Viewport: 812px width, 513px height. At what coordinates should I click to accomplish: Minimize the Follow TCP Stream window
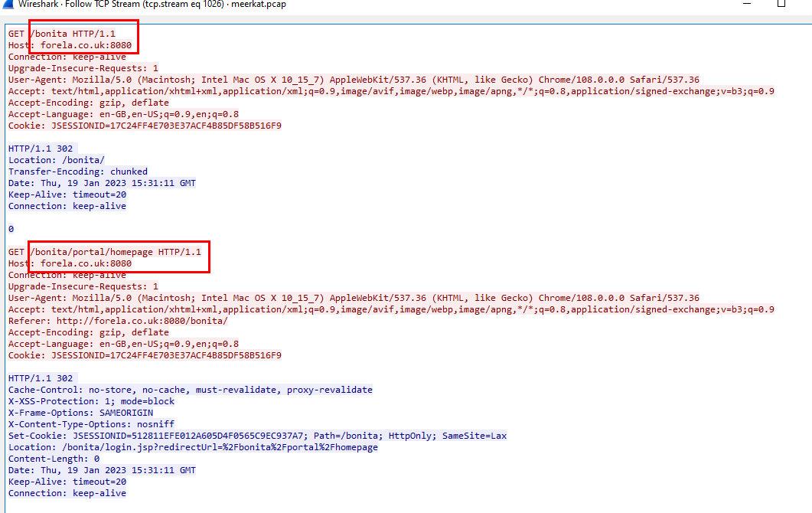pos(747,3)
